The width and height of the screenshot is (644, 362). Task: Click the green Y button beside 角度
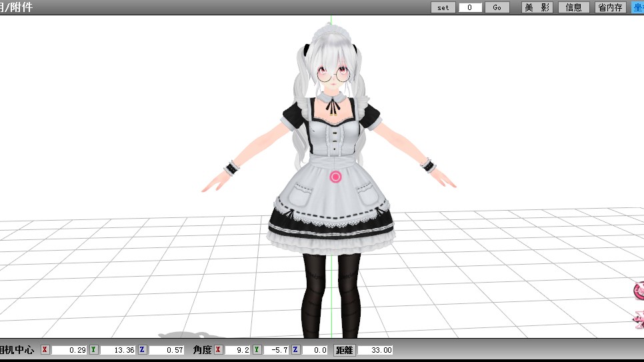pos(257,350)
